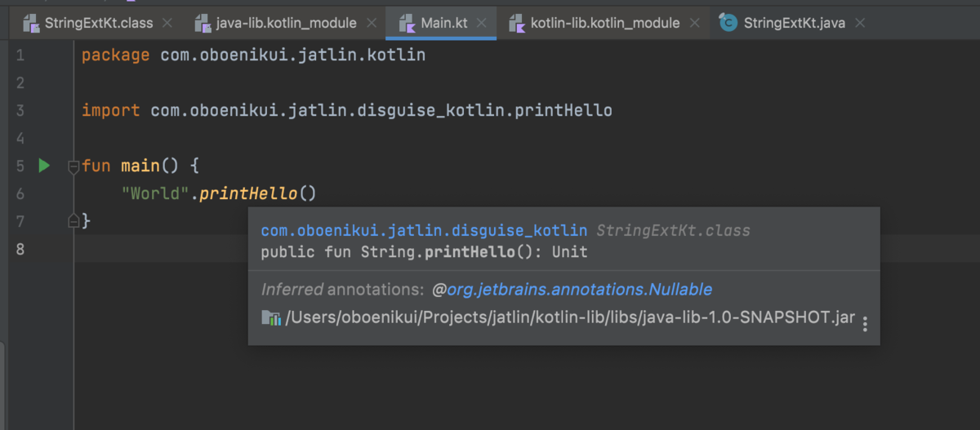980x430 pixels.
Task: Click the java-lib.kotlin_module file icon
Action: (203, 23)
